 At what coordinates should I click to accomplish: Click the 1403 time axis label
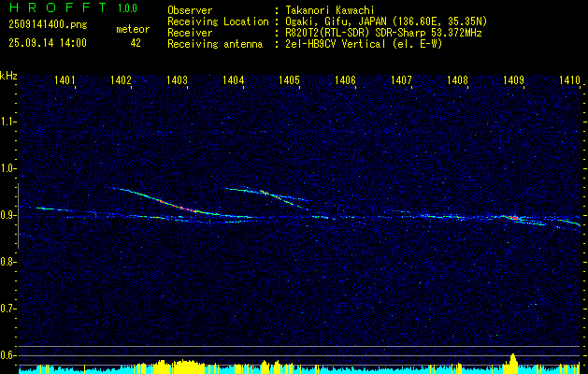(x=177, y=79)
